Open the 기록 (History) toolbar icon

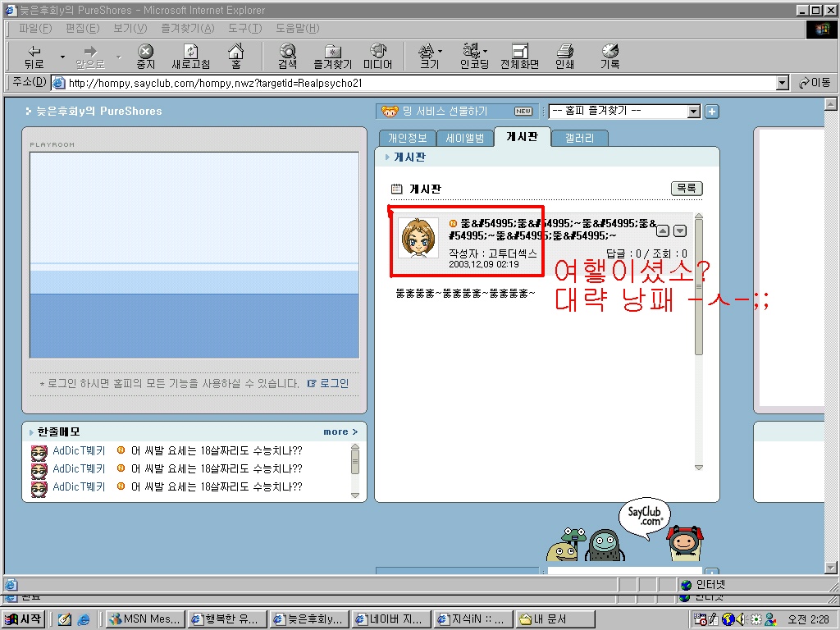tap(609, 56)
